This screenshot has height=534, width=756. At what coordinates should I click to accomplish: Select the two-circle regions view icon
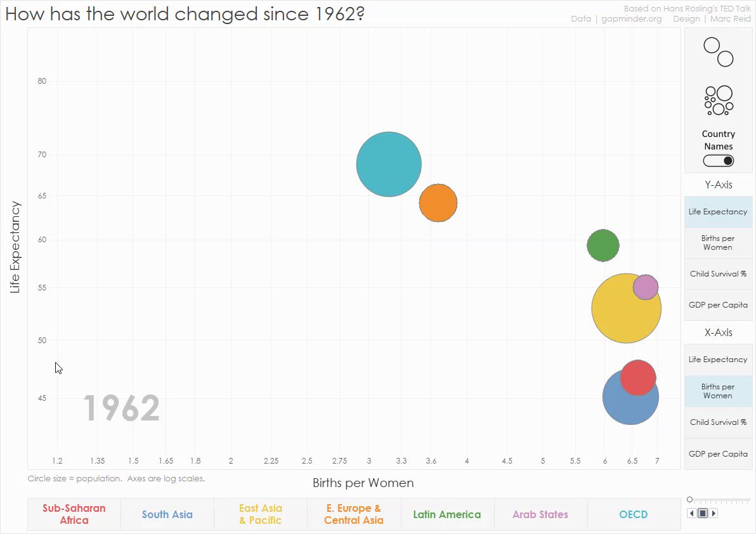(x=719, y=52)
